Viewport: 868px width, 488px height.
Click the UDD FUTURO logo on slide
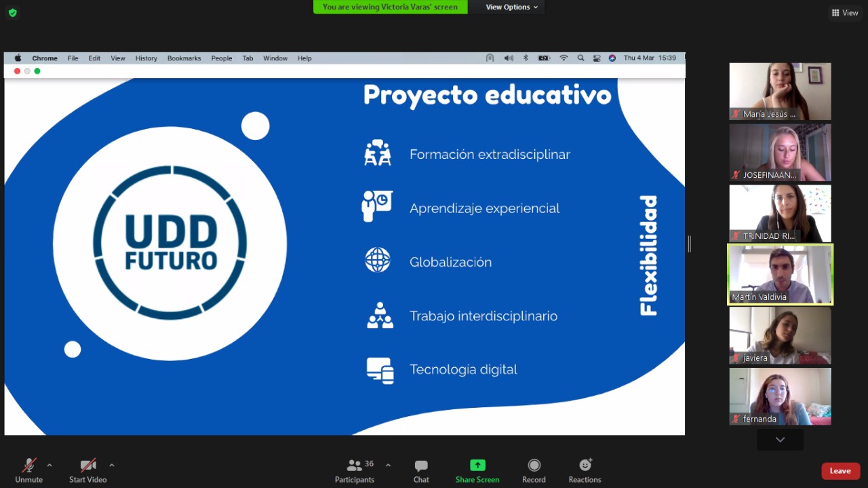(170, 243)
